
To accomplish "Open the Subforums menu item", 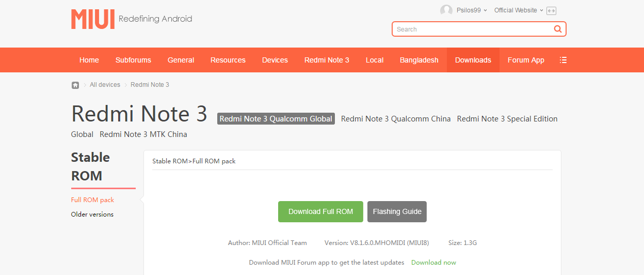I will coord(133,60).
